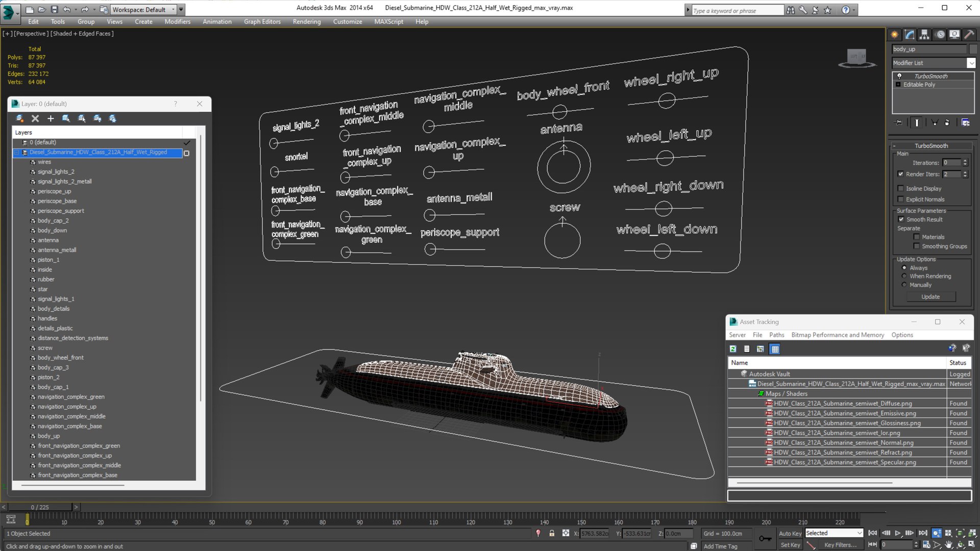Click Refresh icon in Asset Tracking
The height and width of the screenshot is (551, 980).
pyautogui.click(x=733, y=349)
